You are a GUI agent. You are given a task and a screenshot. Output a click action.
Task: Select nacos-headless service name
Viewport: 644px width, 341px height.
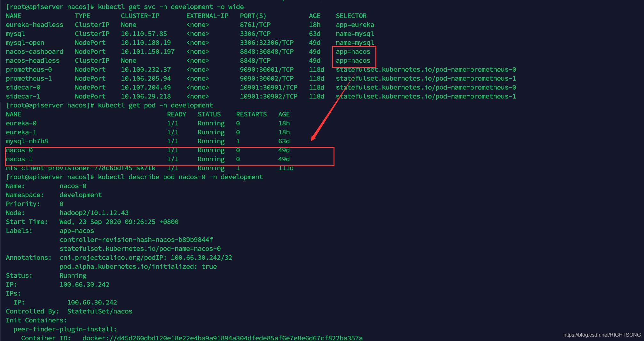tap(33, 60)
